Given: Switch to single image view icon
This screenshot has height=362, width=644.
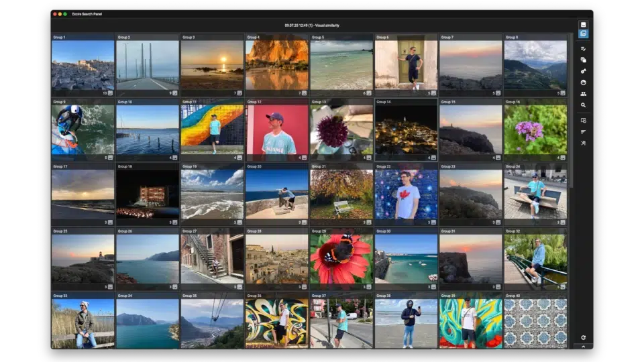Looking at the screenshot, I should tap(583, 25).
